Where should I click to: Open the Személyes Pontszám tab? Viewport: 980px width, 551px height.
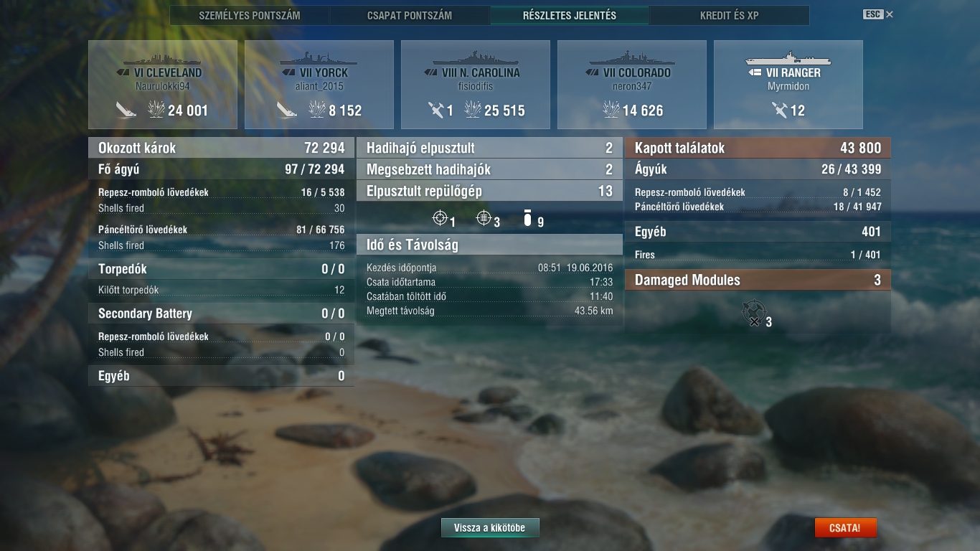pos(250,15)
